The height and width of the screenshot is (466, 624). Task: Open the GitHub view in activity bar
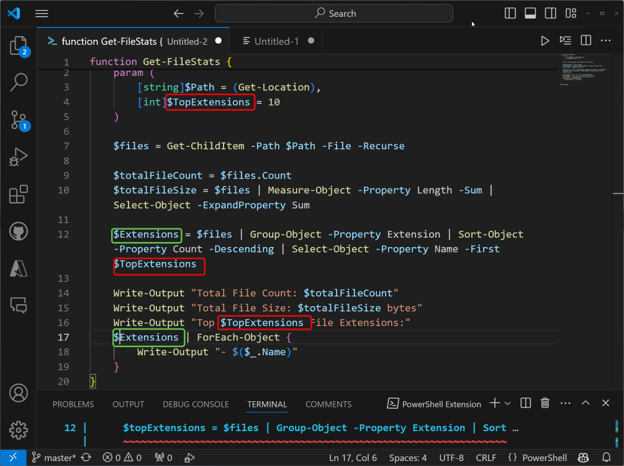tap(18, 231)
